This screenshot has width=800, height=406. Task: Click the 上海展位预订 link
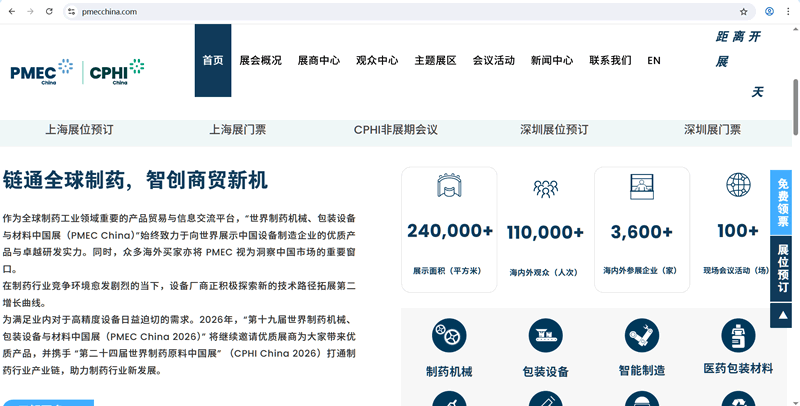79,130
